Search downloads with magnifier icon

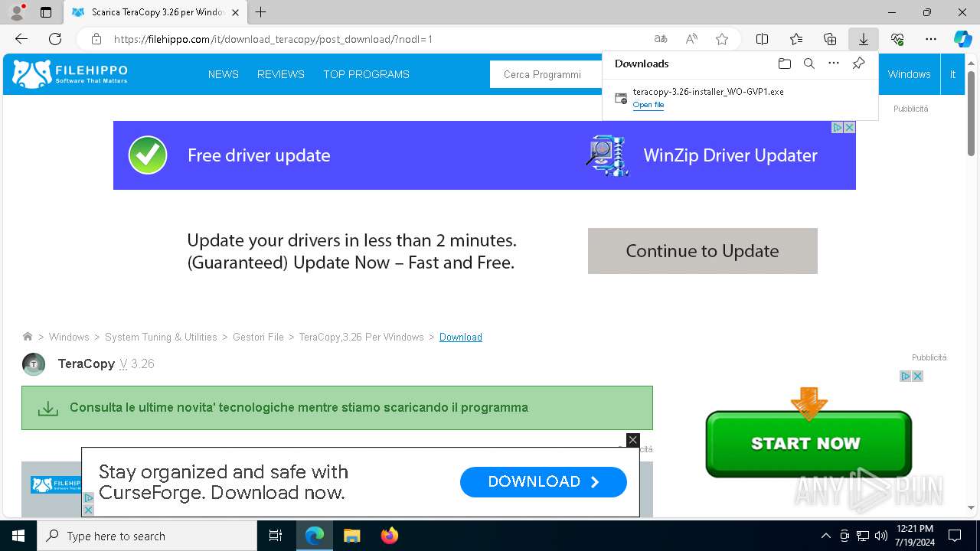(808, 64)
